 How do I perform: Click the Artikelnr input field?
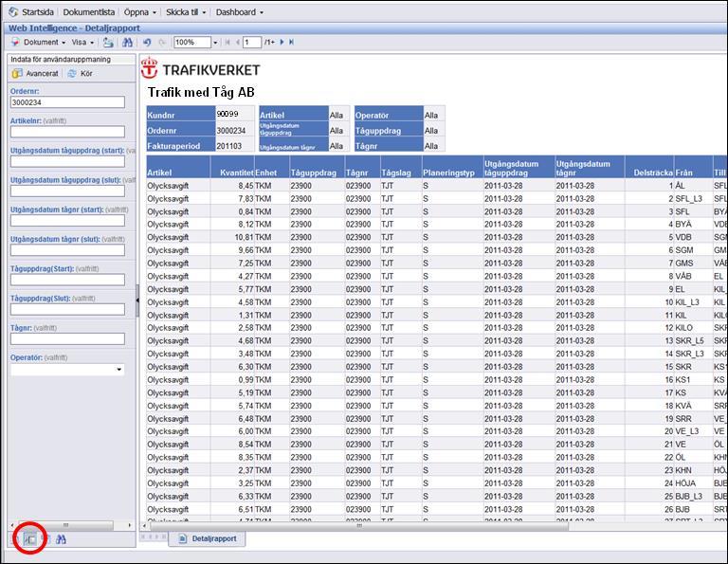click(x=68, y=132)
